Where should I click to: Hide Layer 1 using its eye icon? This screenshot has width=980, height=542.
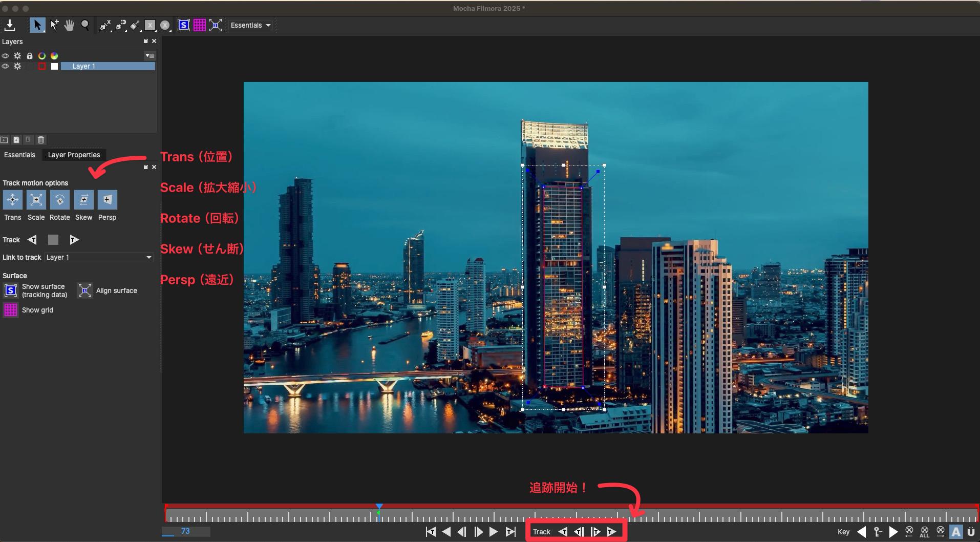(5, 66)
